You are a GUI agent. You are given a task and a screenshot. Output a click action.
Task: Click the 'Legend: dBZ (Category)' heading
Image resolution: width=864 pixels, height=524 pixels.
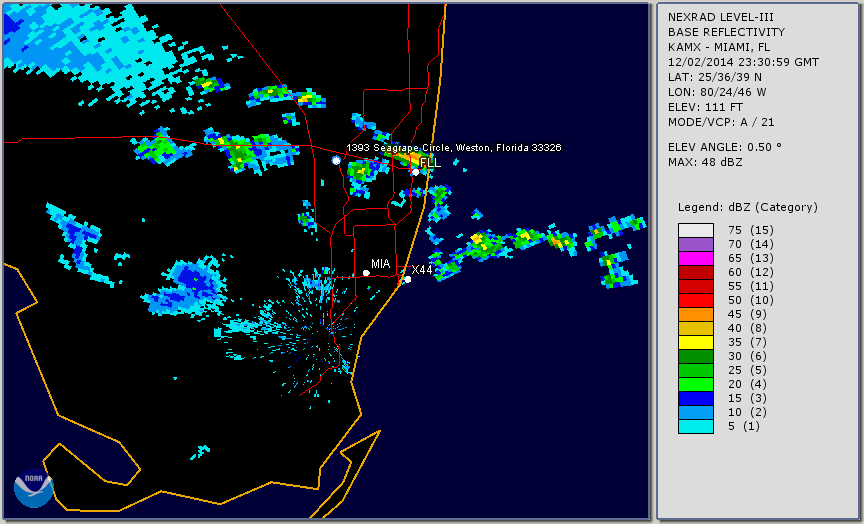[748, 207]
